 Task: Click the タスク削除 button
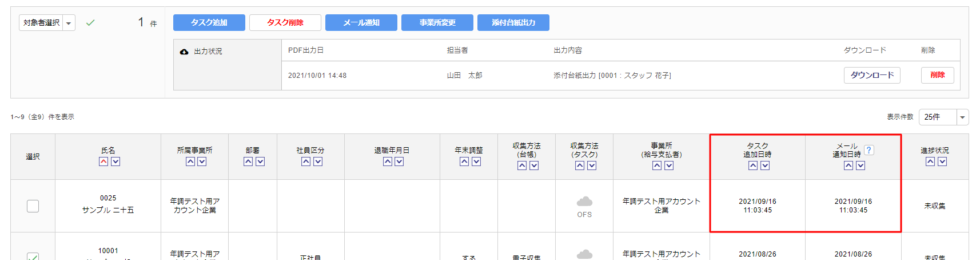pyautogui.click(x=285, y=22)
